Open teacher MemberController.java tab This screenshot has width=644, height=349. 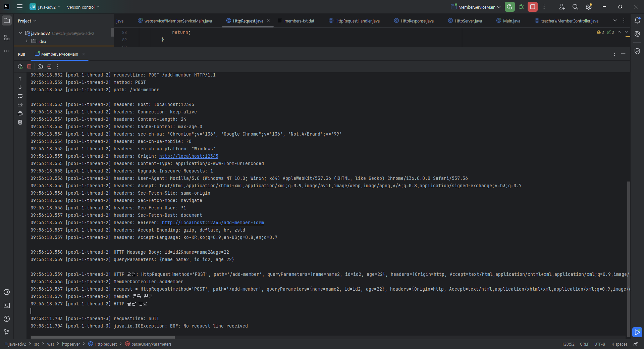coord(567,21)
